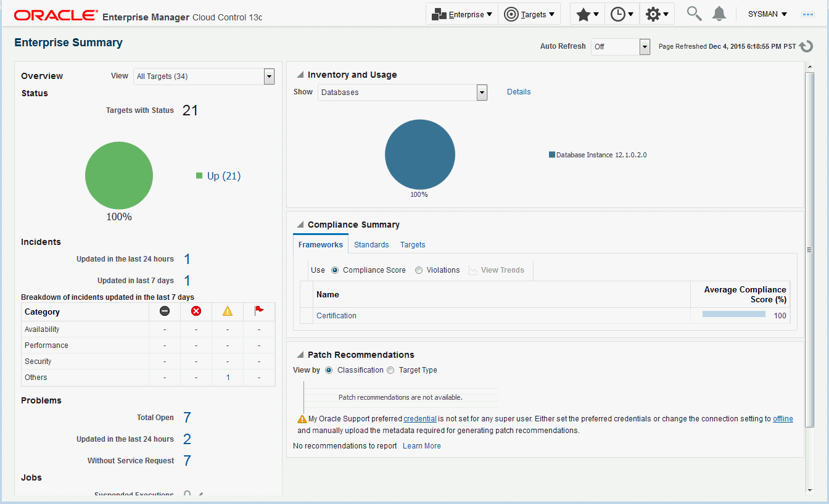Viewport: 829px width, 504px height.
Task: Click the Name column header
Action: pos(501,294)
